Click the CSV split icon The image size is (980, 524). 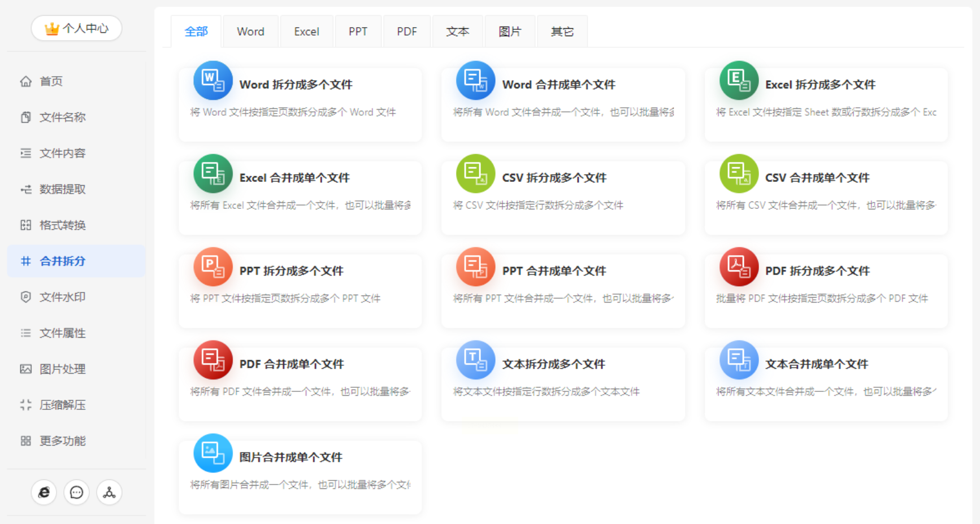[475, 173]
